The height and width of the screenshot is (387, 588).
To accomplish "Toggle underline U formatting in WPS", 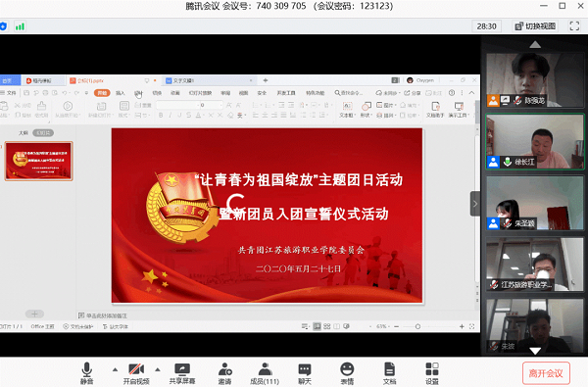I will coord(179,116).
